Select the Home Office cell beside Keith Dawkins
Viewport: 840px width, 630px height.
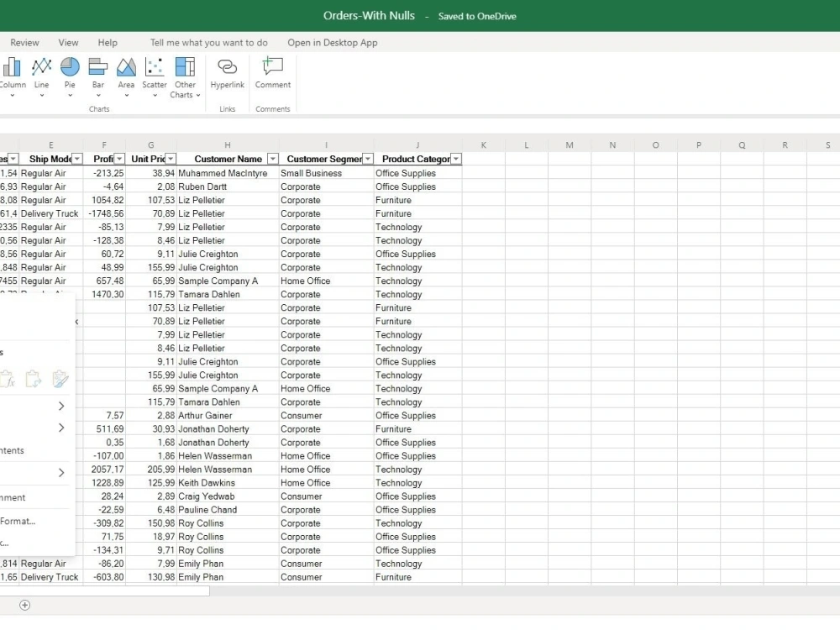(326, 483)
